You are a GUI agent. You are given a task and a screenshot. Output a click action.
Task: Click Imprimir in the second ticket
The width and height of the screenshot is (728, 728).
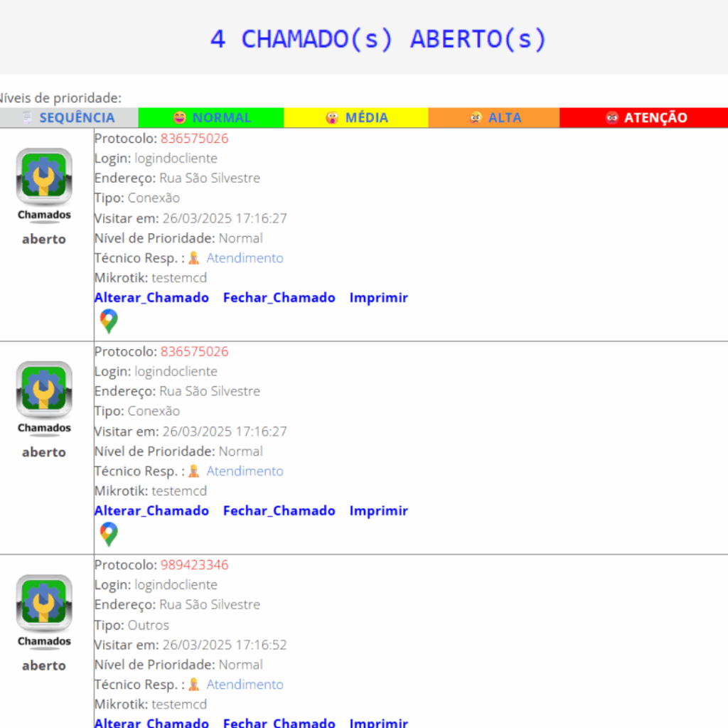tap(378, 511)
